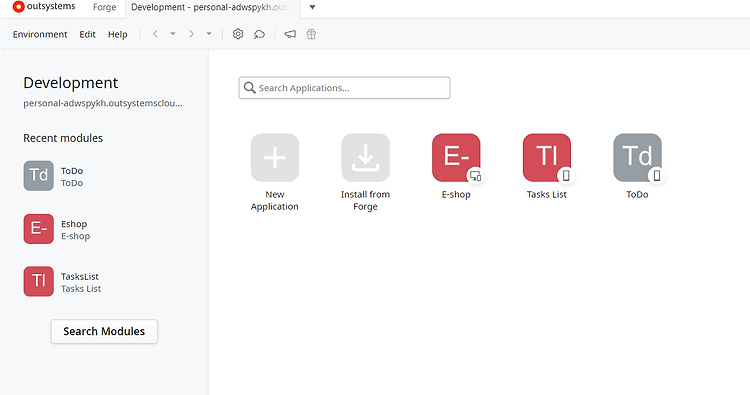Click the TasksList module icon in Recent modules
The height and width of the screenshot is (395, 750).
(x=39, y=281)
